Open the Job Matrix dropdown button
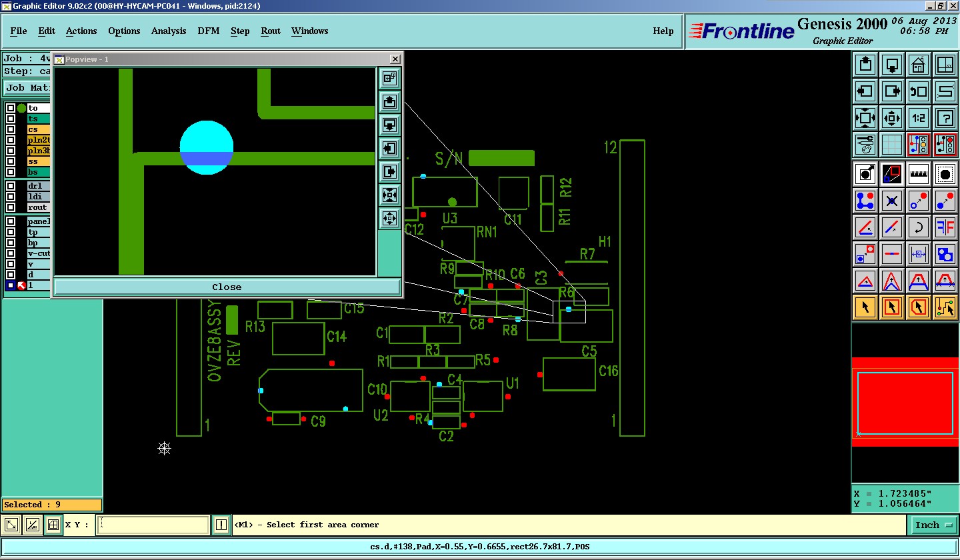 [27, 87]
